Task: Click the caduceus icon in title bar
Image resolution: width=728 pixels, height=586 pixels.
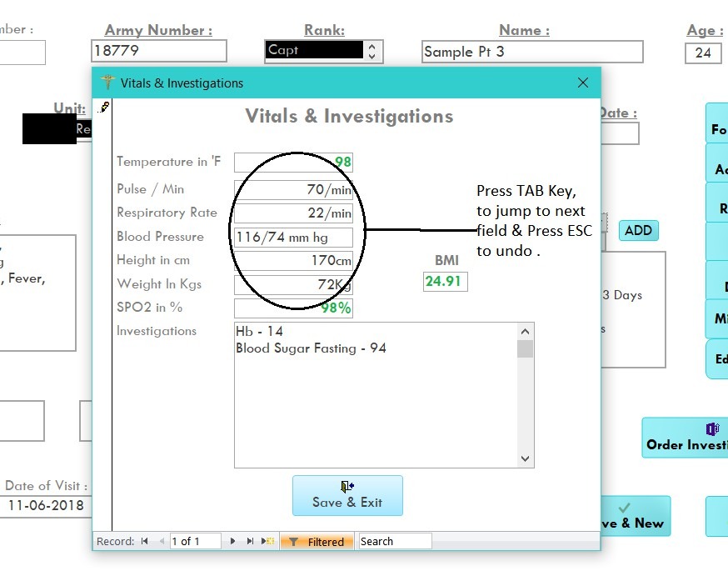Action: pos(107,83)
